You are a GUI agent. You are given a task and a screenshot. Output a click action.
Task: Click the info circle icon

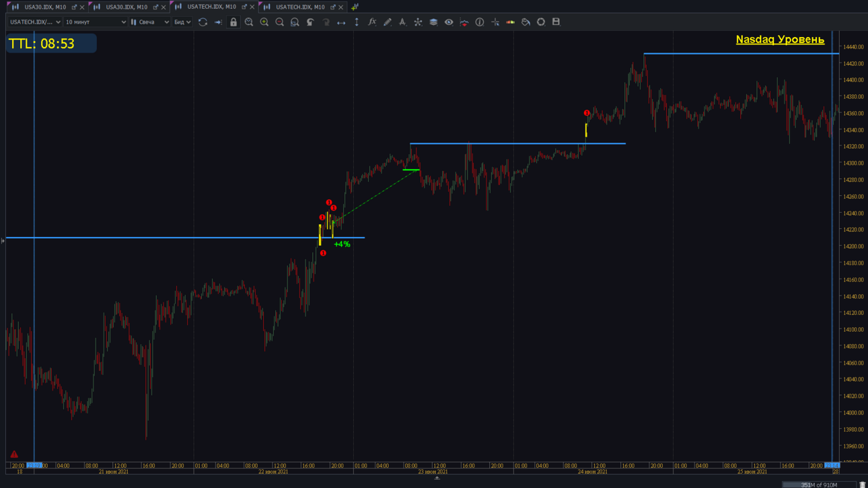click(x=480, y=22)
